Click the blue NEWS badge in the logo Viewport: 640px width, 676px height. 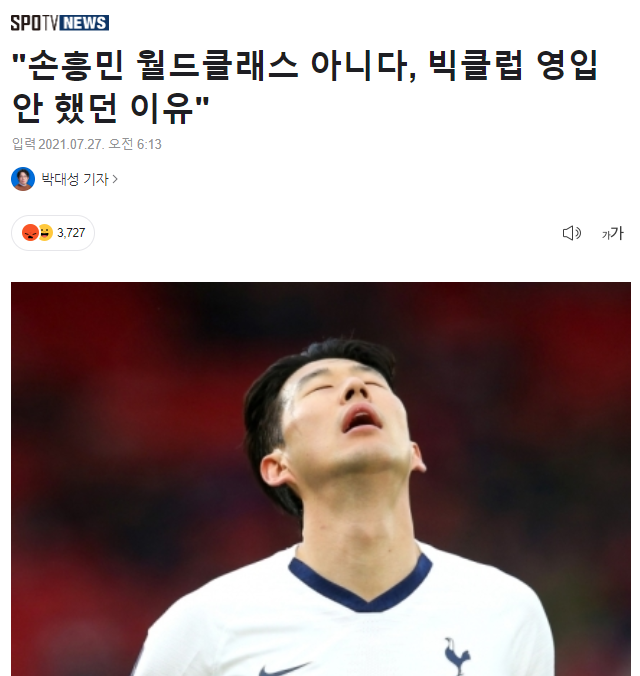tap(84, 23)
